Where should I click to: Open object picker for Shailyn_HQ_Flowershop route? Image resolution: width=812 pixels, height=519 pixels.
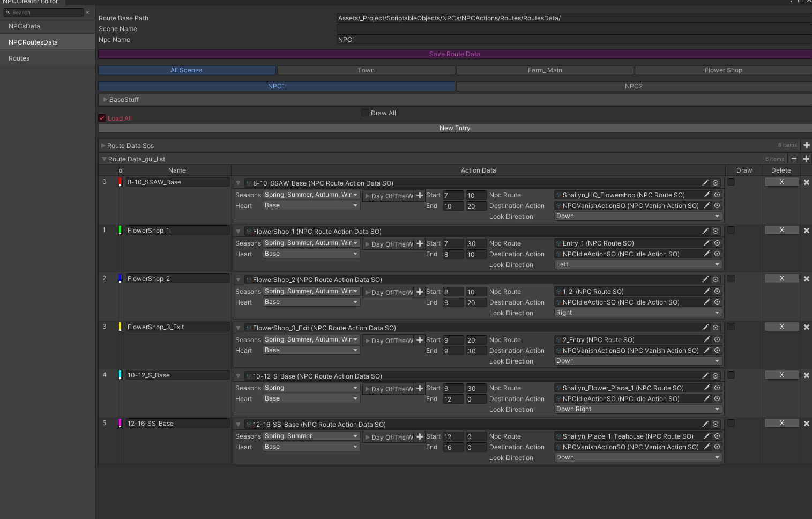[717, 195]
